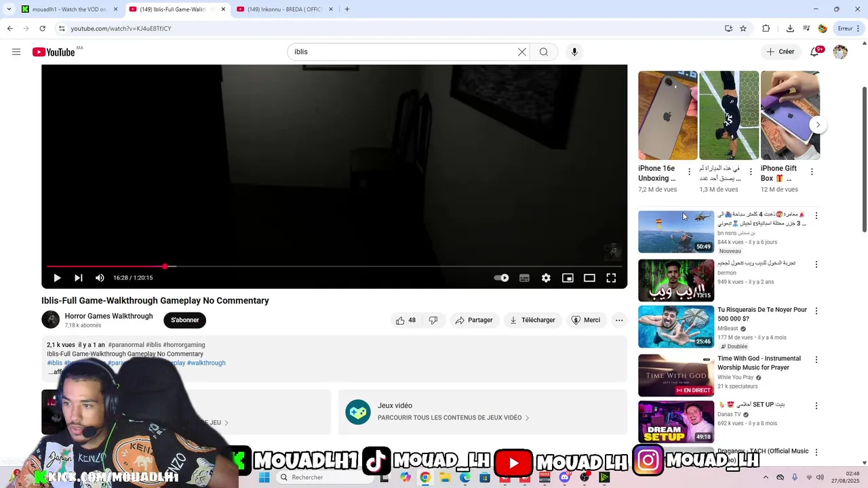The height and width of the screenshot is (488, 868).
Task: Seek on the red video progress bar
Action: point(334,266)
